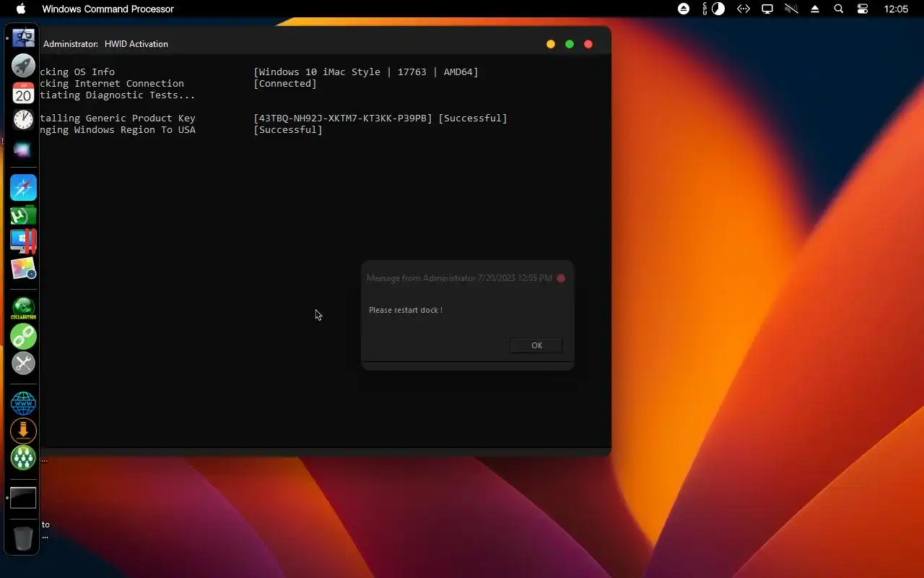
Task: Select the product key 43TBQ-NH92J-XKTM7-KT3KK-P39PB
Action: coord(343,118)
